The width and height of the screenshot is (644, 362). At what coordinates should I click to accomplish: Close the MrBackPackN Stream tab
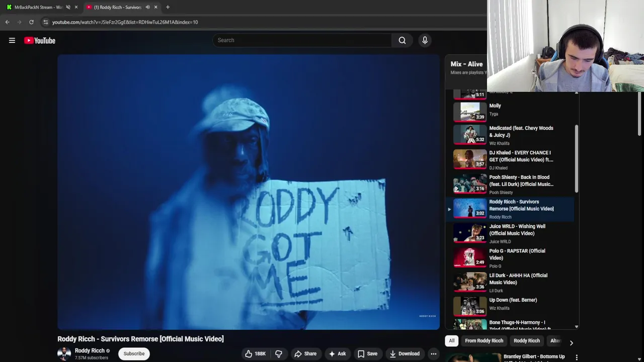tap(76, 7)
